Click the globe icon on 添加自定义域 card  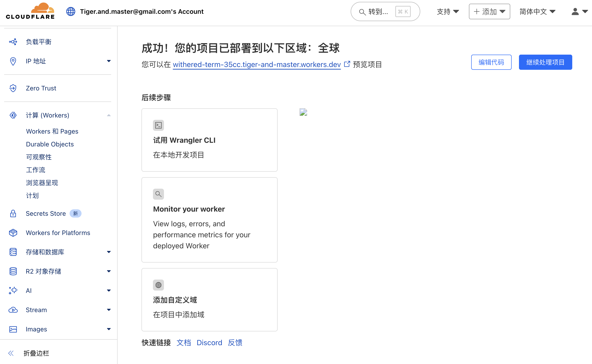point(158,285)
